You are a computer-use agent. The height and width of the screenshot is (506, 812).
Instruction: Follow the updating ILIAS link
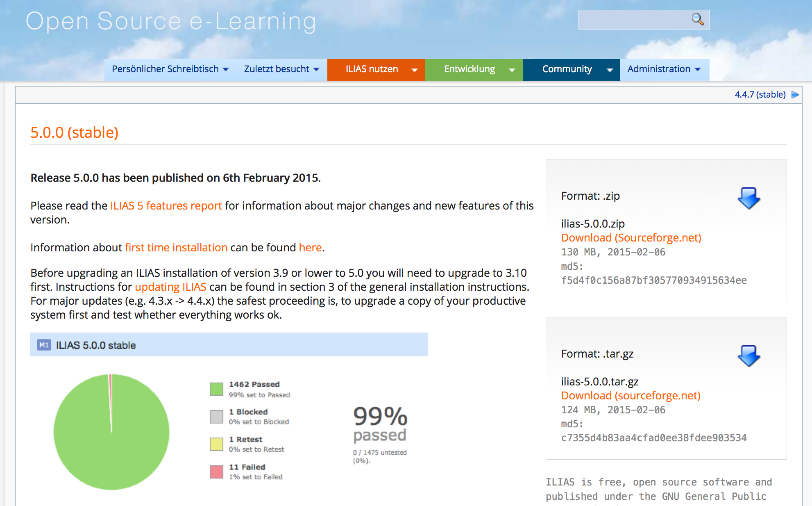click(x=170, y=287)
